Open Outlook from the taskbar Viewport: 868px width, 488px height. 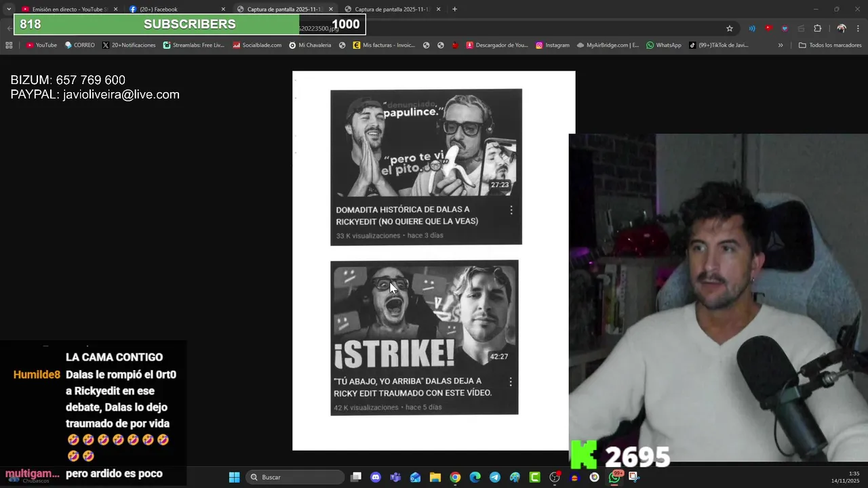pyautogui.click(x=415, y=477)
